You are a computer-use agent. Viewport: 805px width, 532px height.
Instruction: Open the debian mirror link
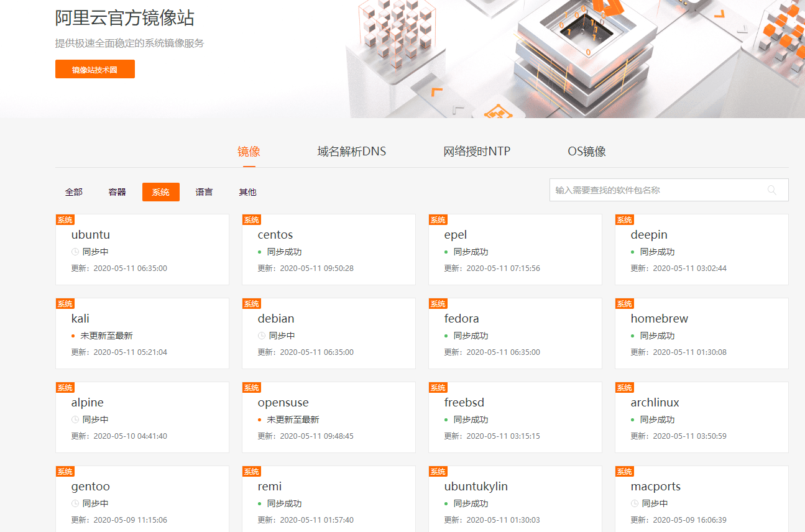coord(276,319)
